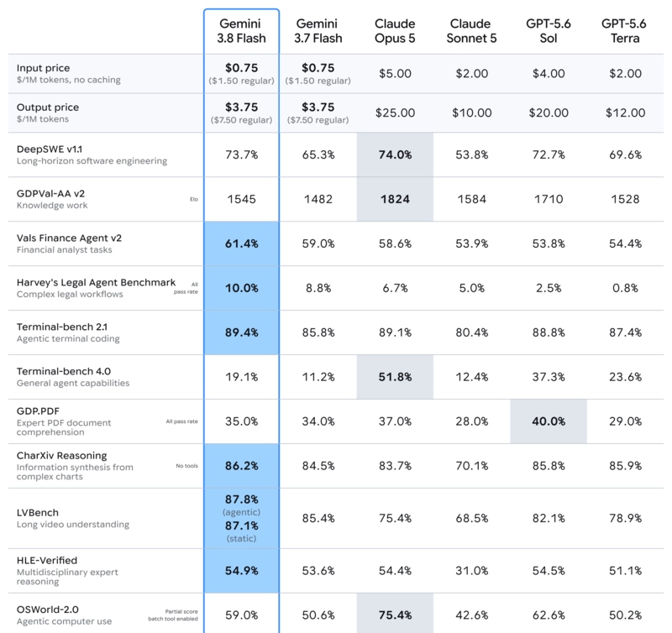The image size is (672, 633).
Task: Click the HLE-Verified benchmark label
Action: (47, 560)
